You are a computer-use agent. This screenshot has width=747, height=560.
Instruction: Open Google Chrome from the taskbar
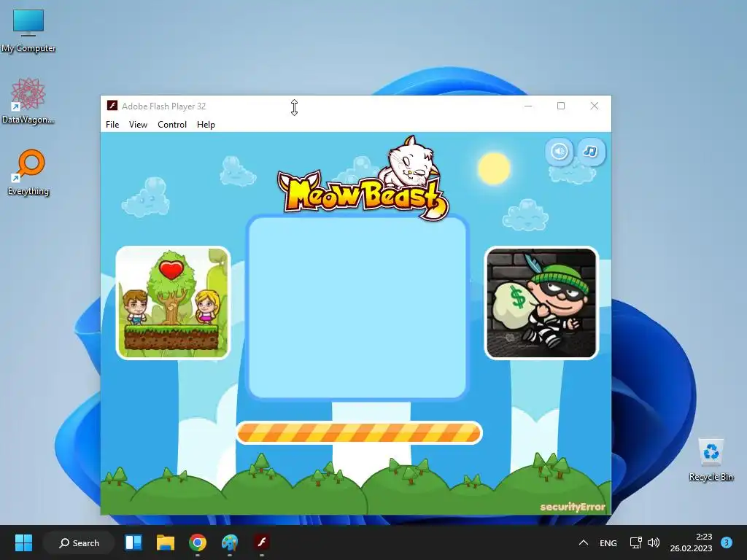(197, 542)
